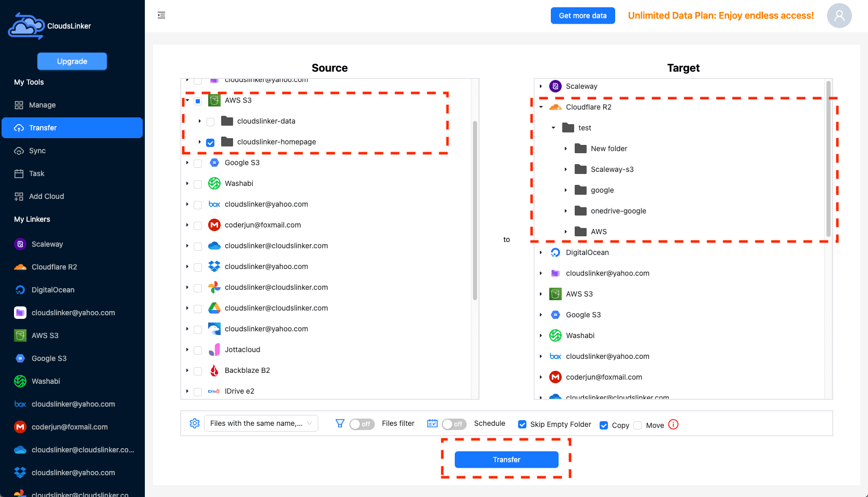Enable the Move checkbox
The image size is (868, 497).
[x=638, y=425]
